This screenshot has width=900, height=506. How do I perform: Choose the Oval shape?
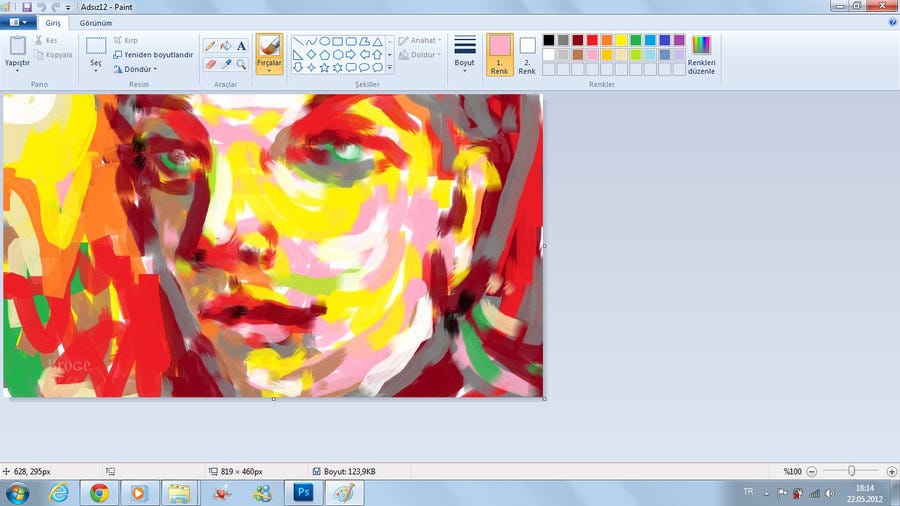pyautogui.click(x=324, y=42)
